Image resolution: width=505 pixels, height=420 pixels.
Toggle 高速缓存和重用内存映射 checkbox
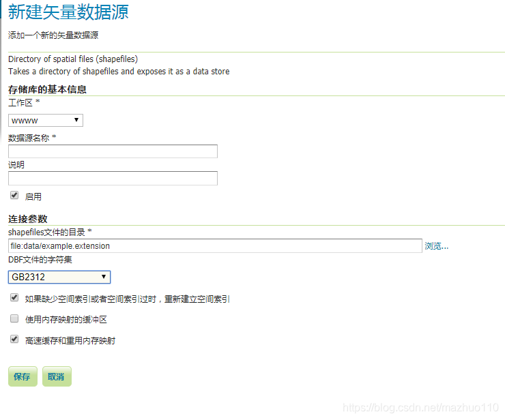point(14,340)
